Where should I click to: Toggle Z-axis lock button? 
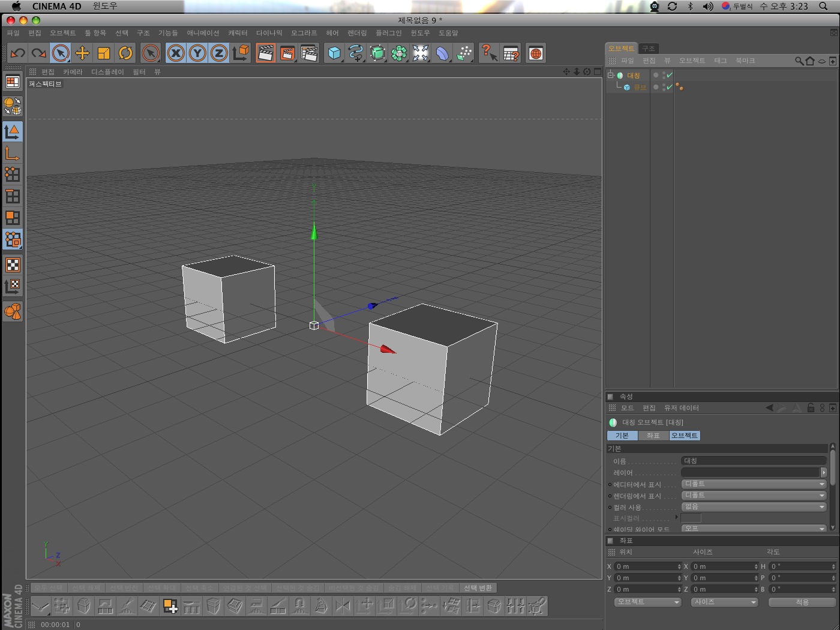tap(219, 53)
